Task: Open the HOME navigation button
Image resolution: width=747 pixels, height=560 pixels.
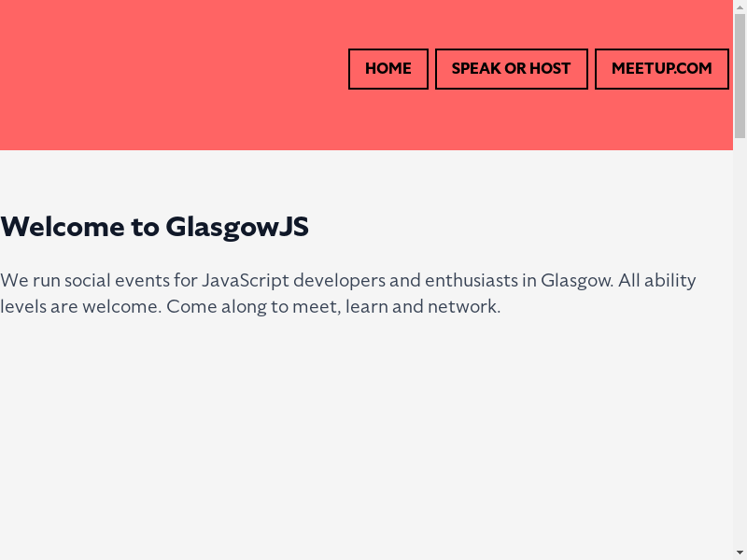Action: point(388,69)
